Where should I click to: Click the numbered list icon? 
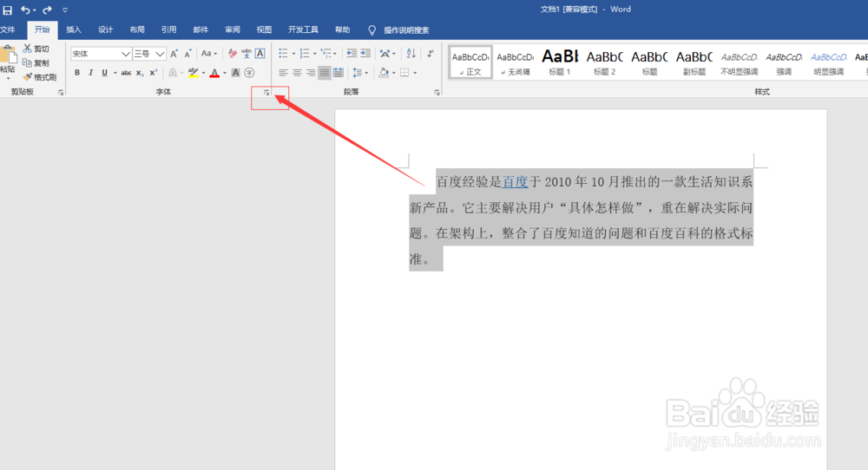(305, 54)
